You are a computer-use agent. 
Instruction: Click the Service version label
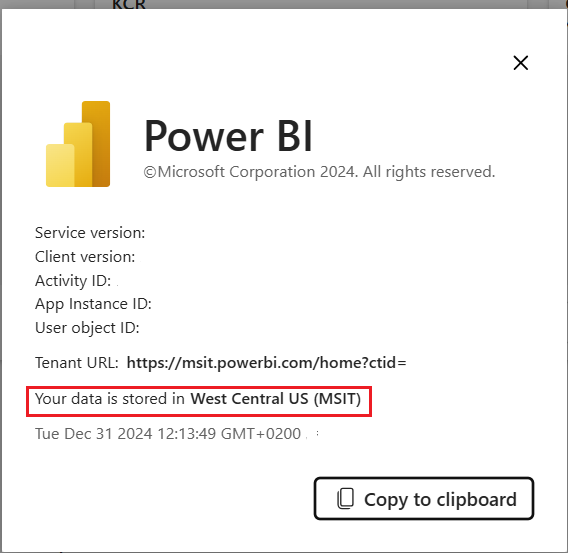[x=90, y=233]
